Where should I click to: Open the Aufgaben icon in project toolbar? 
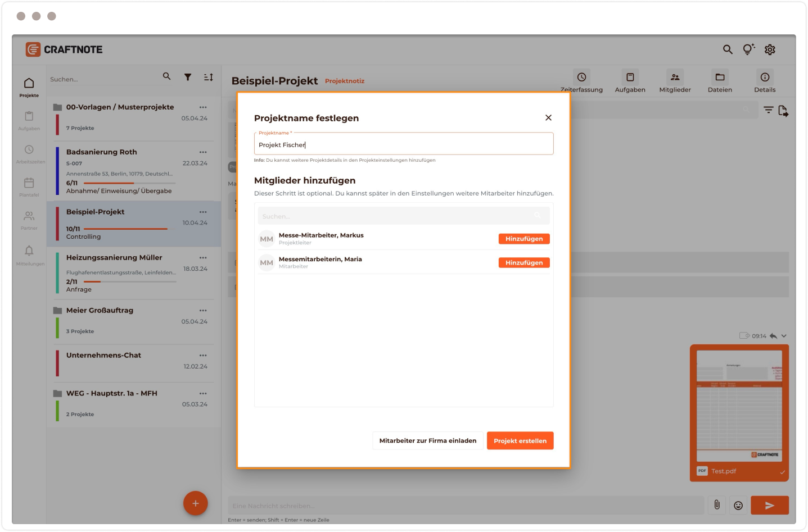(630, 78)
